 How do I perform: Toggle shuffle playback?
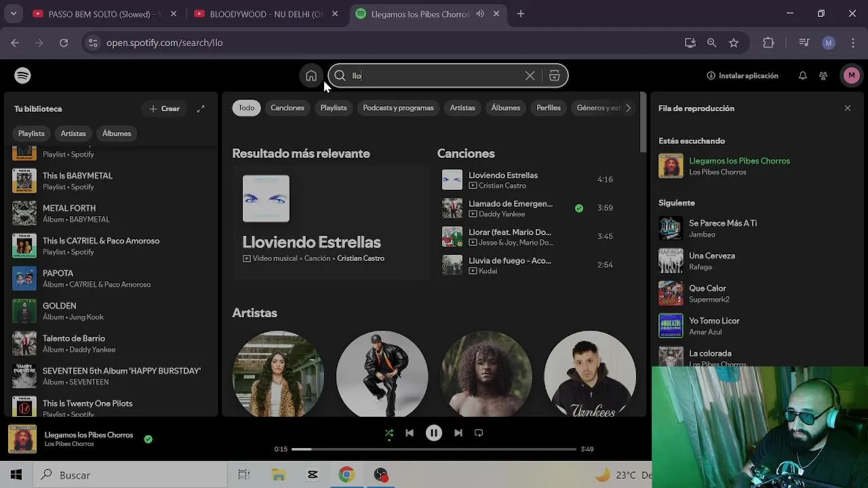click(x=389, y=432)
